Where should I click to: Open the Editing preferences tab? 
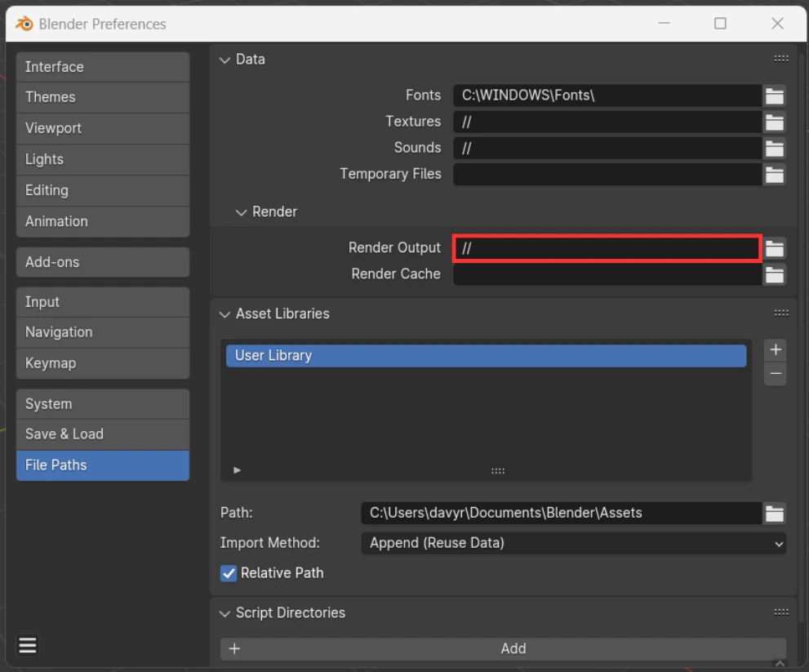(103, 190)
